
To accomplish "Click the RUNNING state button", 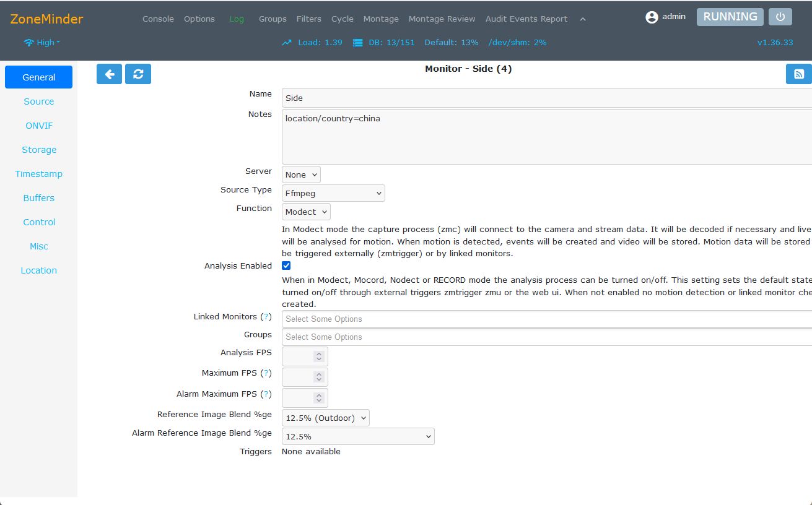I will point(730,17).
